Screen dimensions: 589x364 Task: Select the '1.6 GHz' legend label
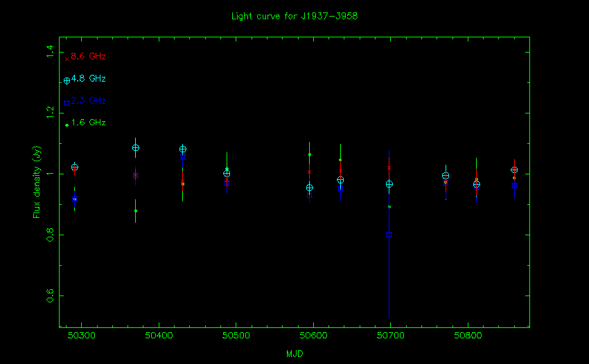point(88,122)
